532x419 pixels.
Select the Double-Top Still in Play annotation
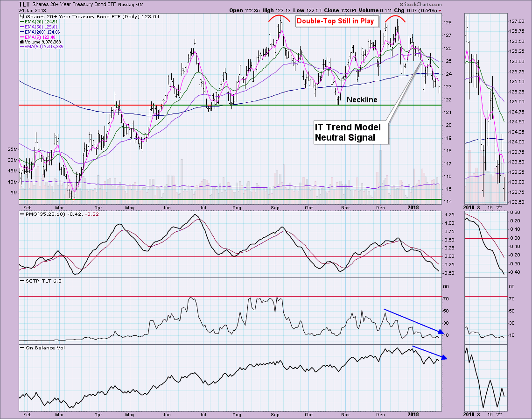(336, 21)
